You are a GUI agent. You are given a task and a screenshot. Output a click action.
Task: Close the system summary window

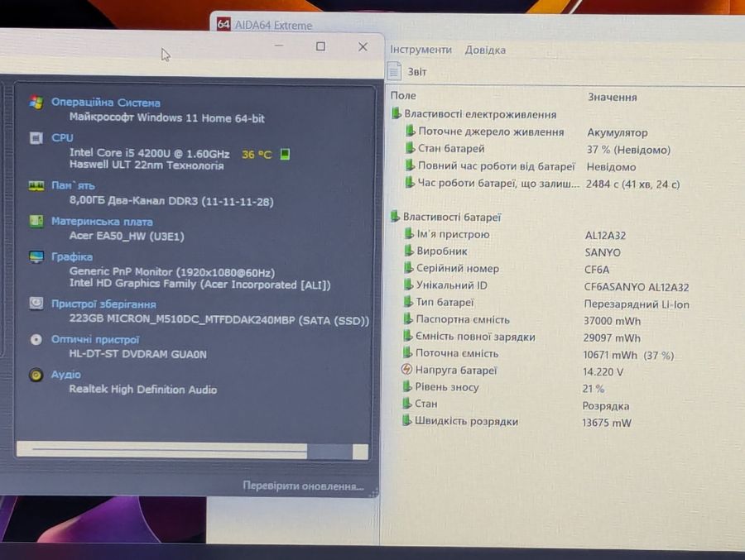tap(363, 46)
